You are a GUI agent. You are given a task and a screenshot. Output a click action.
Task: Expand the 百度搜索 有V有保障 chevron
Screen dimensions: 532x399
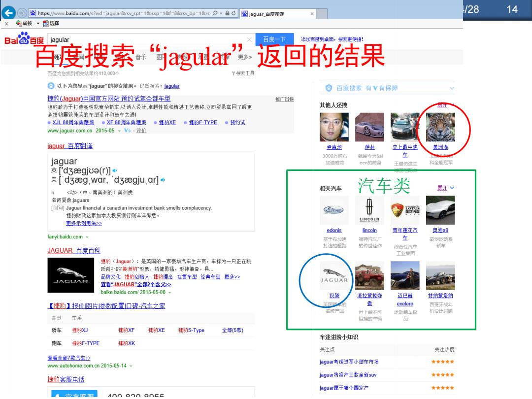pos(452,88)
